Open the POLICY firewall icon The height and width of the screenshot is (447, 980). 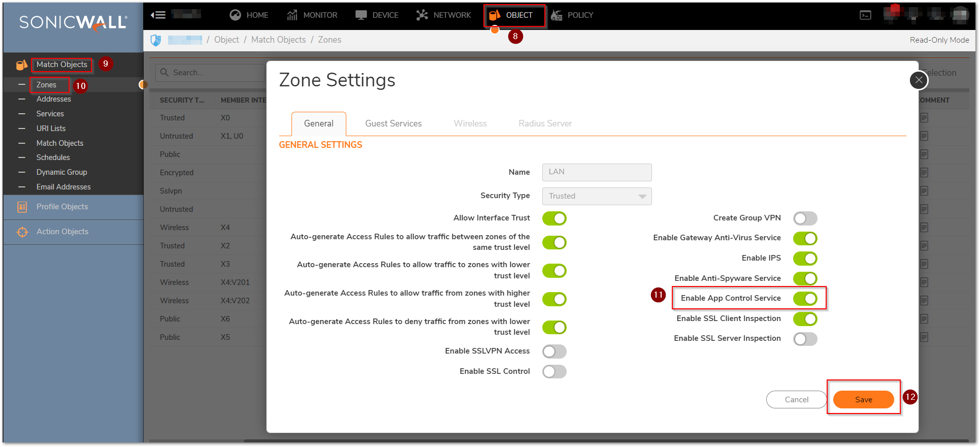pyautogui.click(x=557, y=15)
